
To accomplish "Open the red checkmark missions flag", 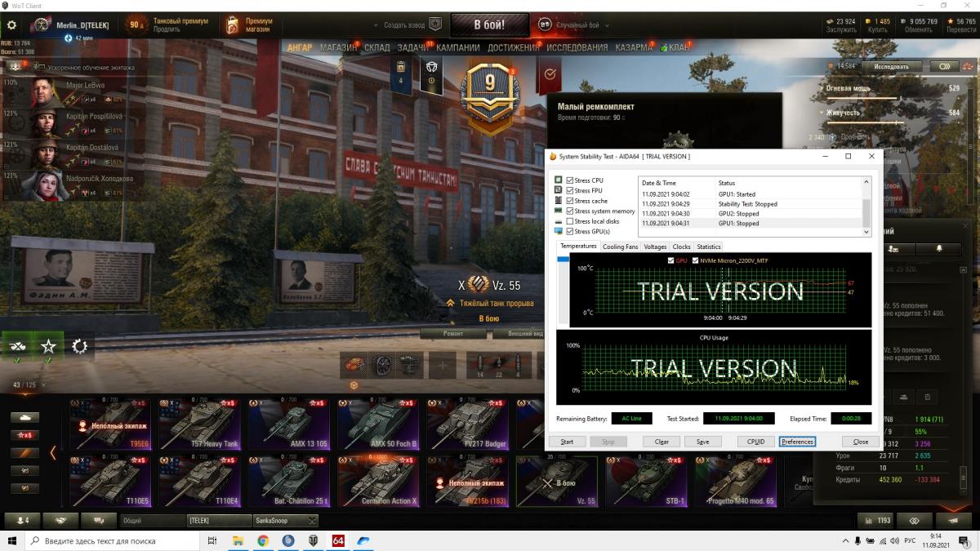I will click(x=550, y=74).
